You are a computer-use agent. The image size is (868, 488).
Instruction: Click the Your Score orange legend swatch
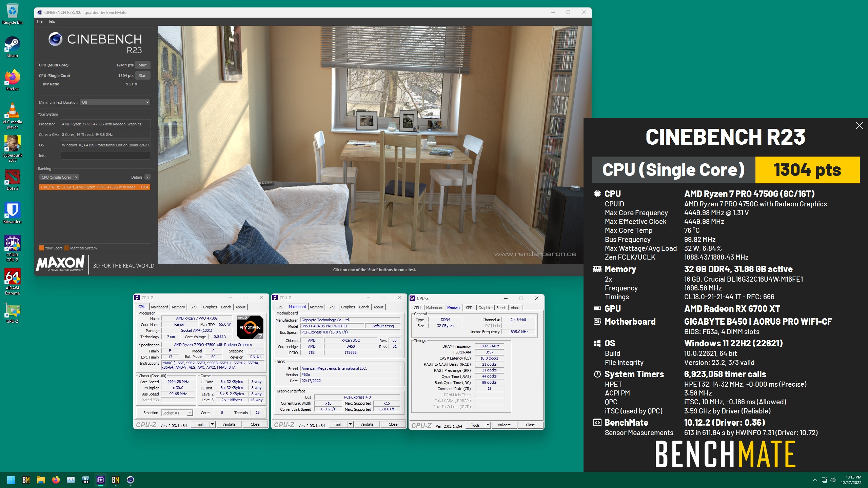[41, 248]
